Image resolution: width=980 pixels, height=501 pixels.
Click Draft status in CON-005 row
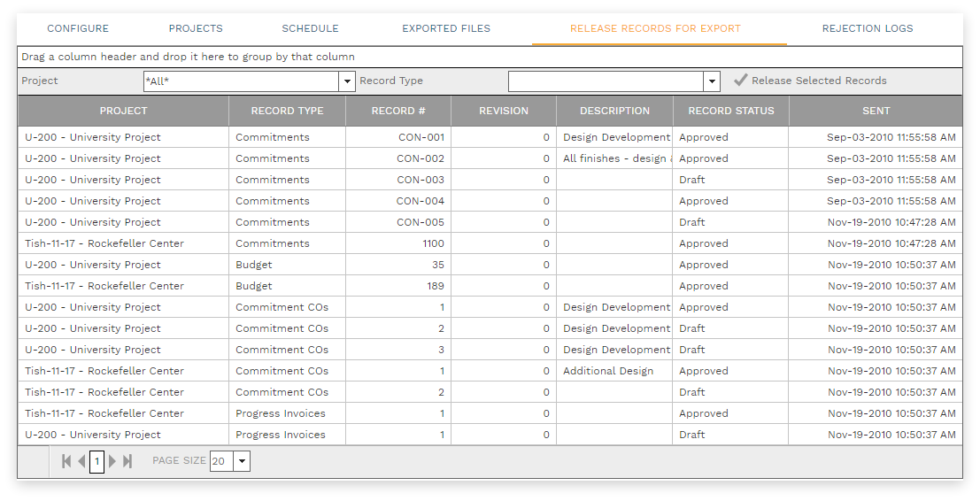(x=692, y=222)
